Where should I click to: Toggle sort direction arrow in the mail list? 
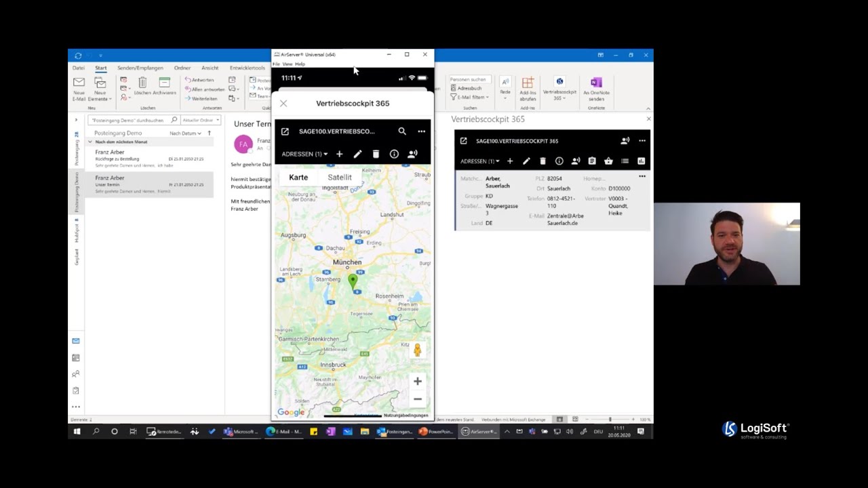tap(209, 134)
